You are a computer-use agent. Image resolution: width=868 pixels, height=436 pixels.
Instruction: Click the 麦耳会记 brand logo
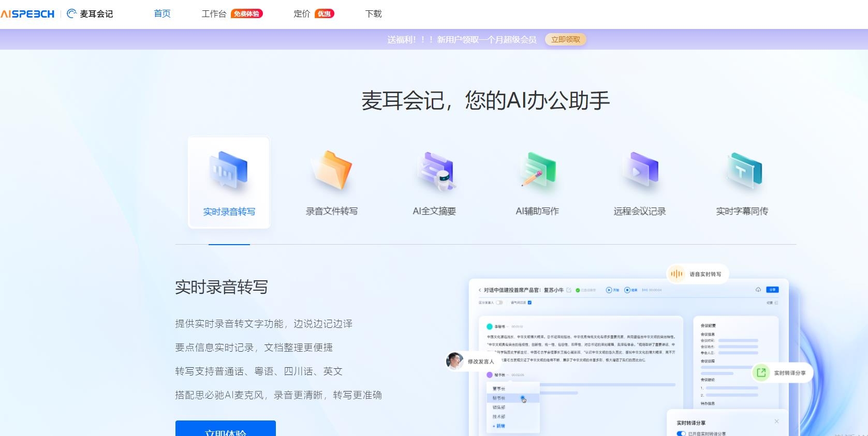click(90, 14)
